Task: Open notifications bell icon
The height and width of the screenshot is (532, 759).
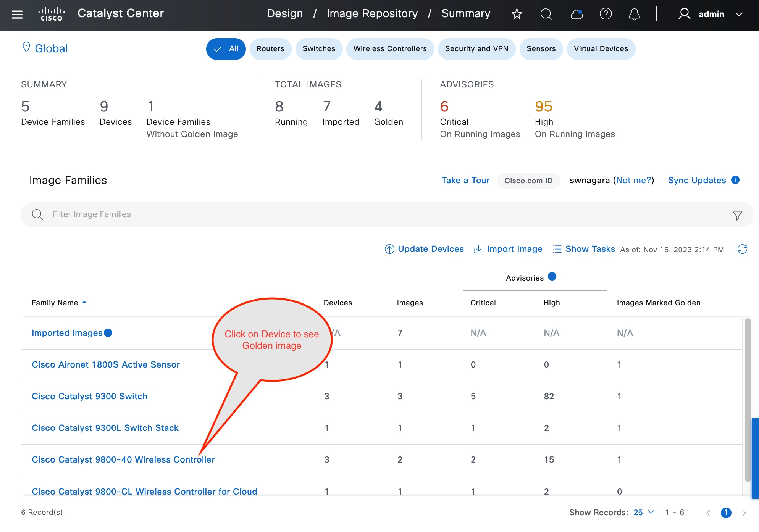Action: click(634, 14)
